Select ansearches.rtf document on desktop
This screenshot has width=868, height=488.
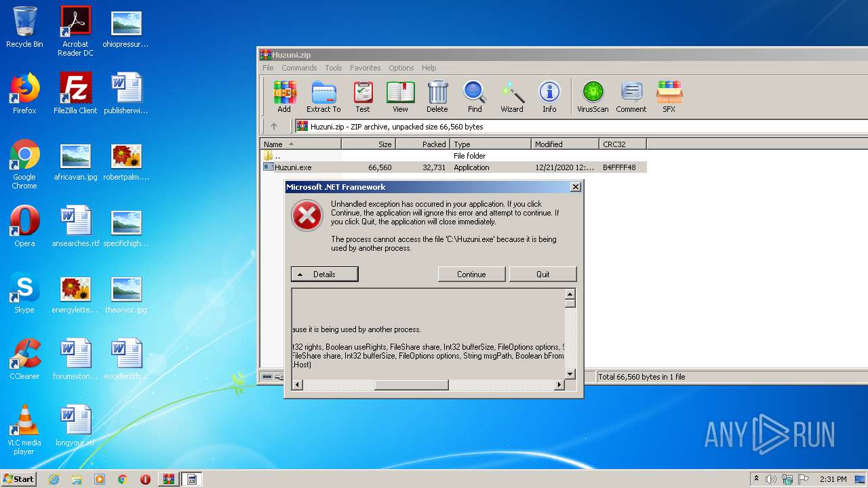[75, 226]
